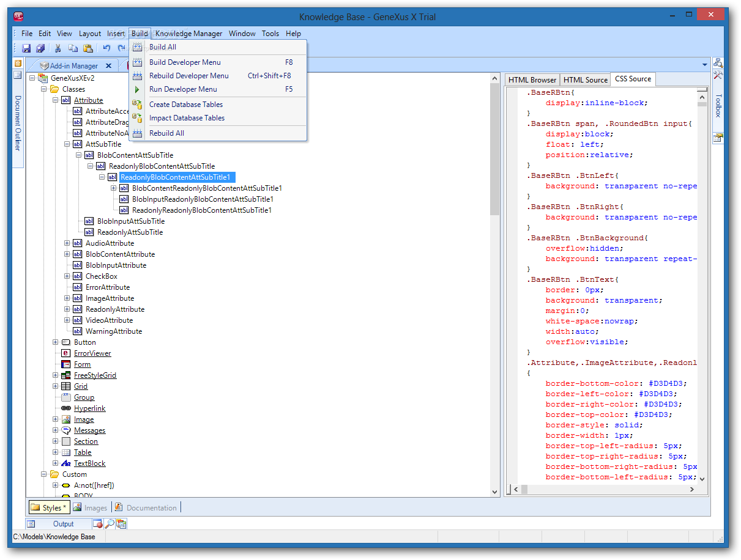The width and height of the screenshot is (741, 560).
Task: Click the properties icon below Toolbox
Action: coord(718,138)
